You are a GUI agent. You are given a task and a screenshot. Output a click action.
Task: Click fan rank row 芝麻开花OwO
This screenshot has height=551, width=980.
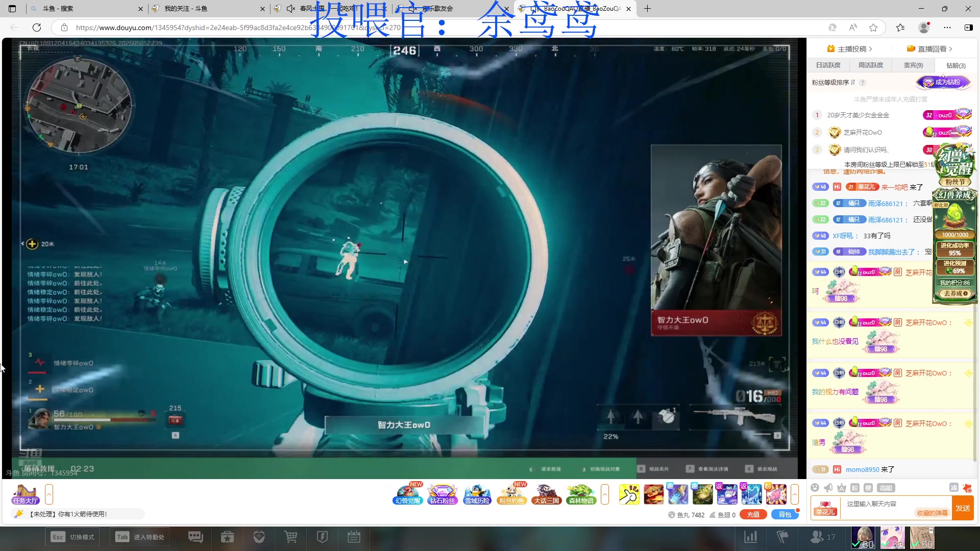[891, 133]
